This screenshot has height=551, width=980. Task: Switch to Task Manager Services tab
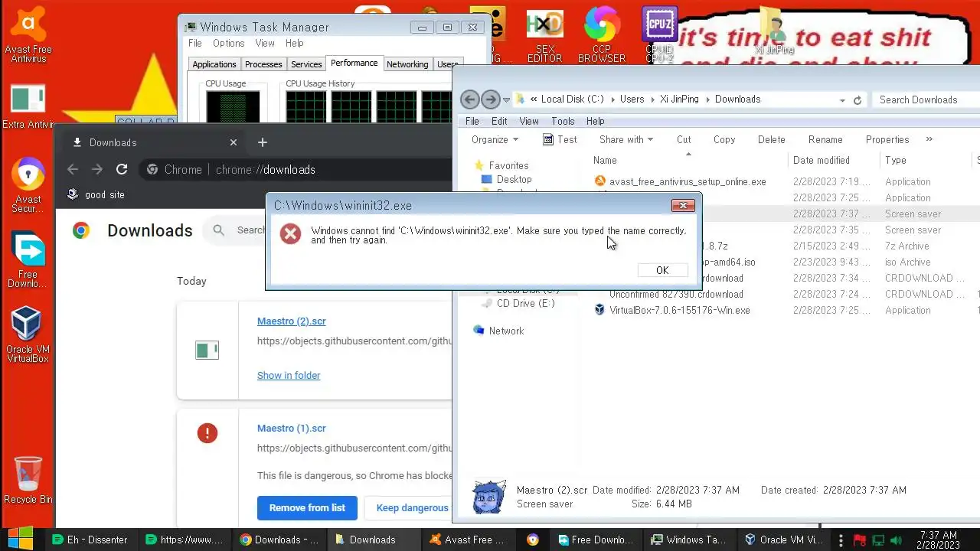point(306,64)
